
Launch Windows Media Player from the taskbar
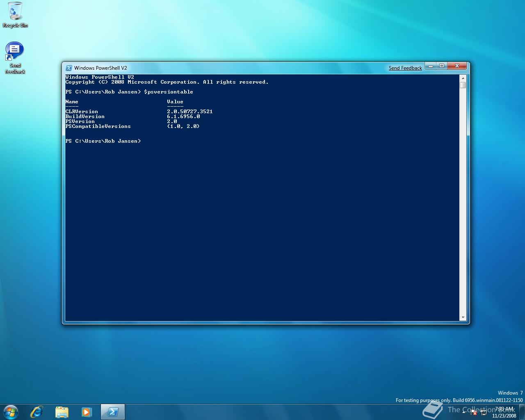click(x=87, y=412)
